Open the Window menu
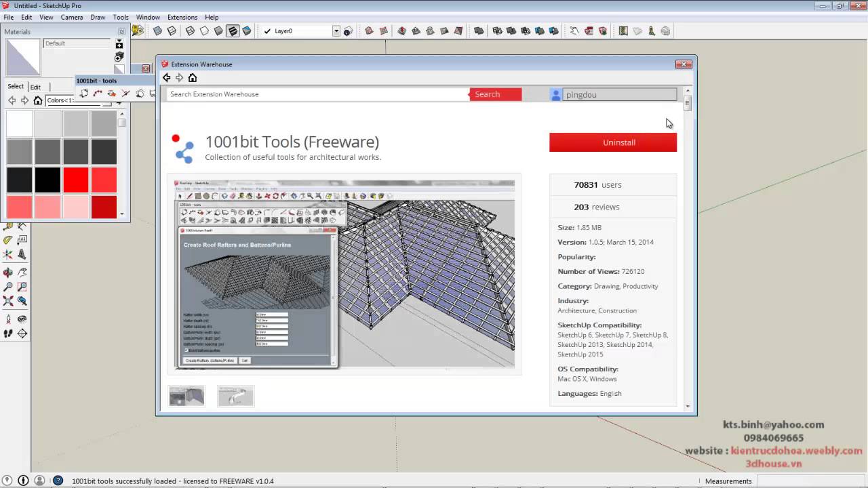Image resolution: width=868 pixels, height=488 pixels. (x=148, y=17)
